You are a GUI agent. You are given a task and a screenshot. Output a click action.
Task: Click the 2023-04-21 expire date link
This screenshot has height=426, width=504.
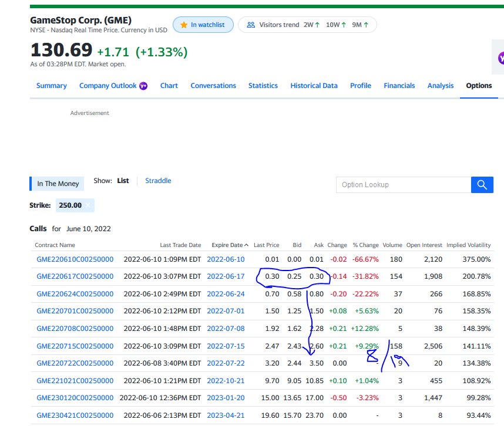pyautogui.click(x=226, y=415)
